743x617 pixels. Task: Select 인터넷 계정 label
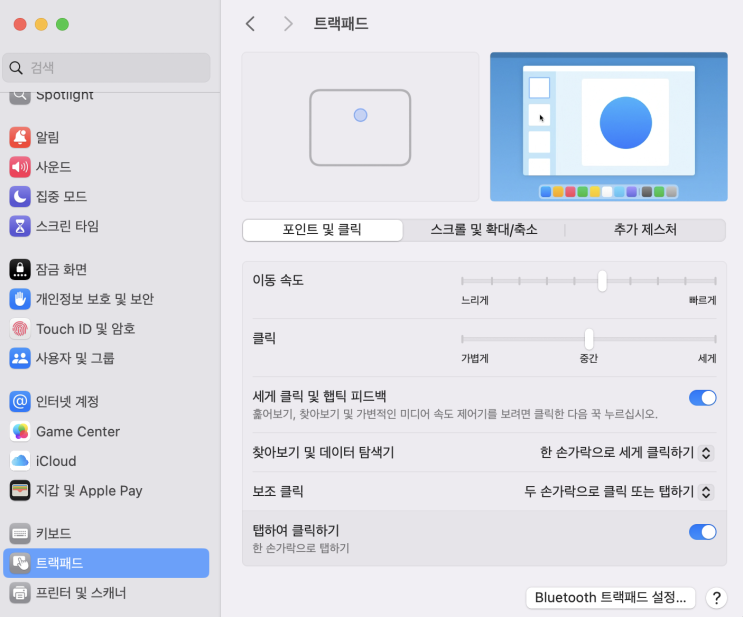tap(67, 402)
